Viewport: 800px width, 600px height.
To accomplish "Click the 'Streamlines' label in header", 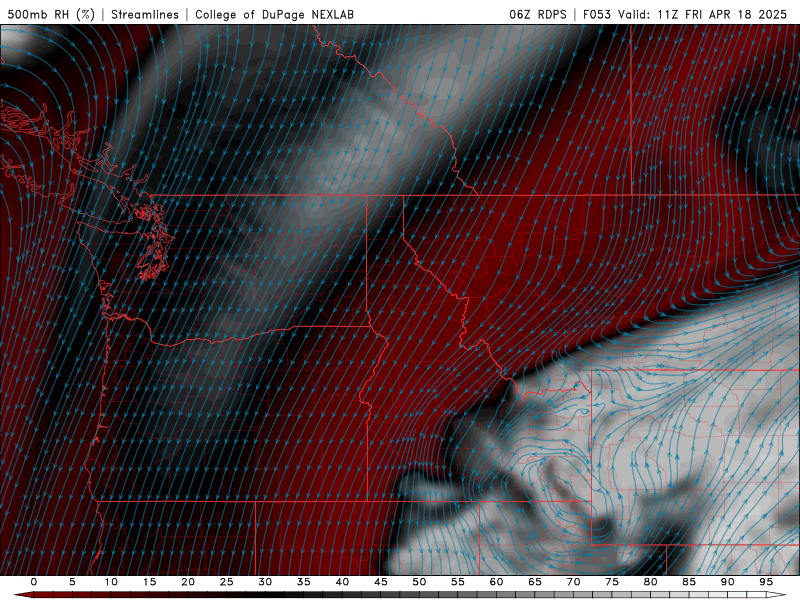I will point(145,14).
